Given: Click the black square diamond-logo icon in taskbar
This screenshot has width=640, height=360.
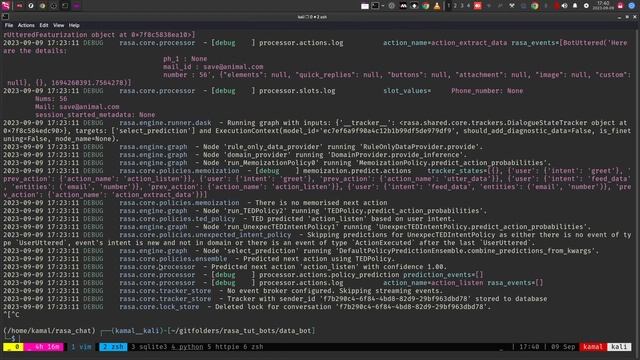Looking at the screenshot, I should pos(414,6).
